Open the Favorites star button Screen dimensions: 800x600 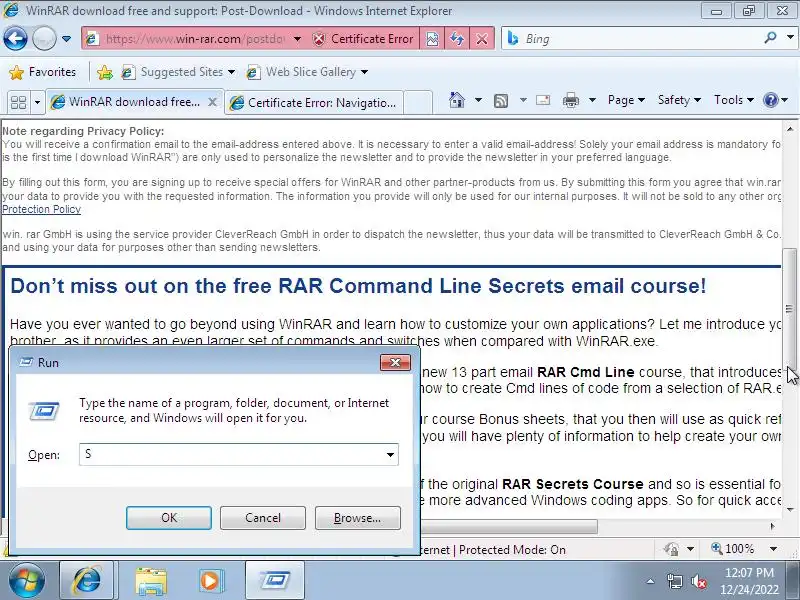(43, 72)
